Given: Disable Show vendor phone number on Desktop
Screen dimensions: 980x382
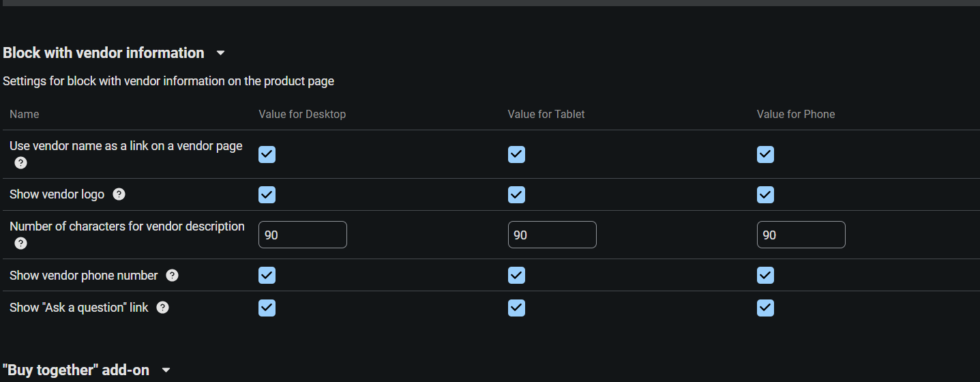Looking at the screenshot, I should click(267, 276).
